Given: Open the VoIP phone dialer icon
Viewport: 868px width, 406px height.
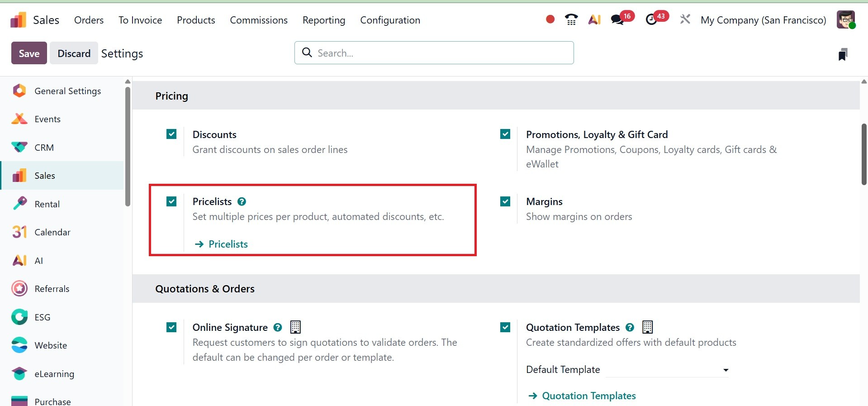Looking at the screenshot, I should (x=571, y=19).
